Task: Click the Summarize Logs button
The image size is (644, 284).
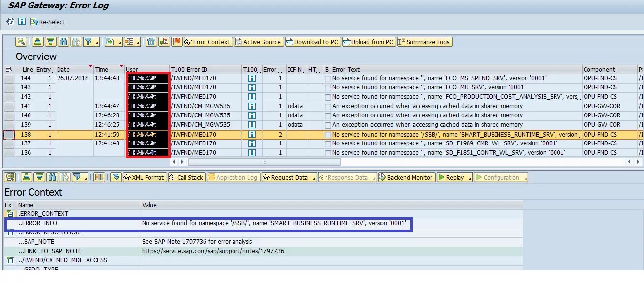Action: click(424, 42)
